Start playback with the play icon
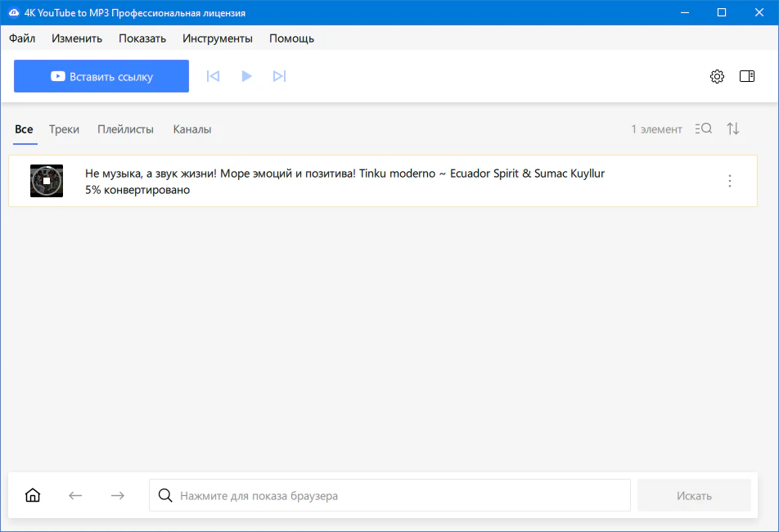 click(x=246, y=76)
